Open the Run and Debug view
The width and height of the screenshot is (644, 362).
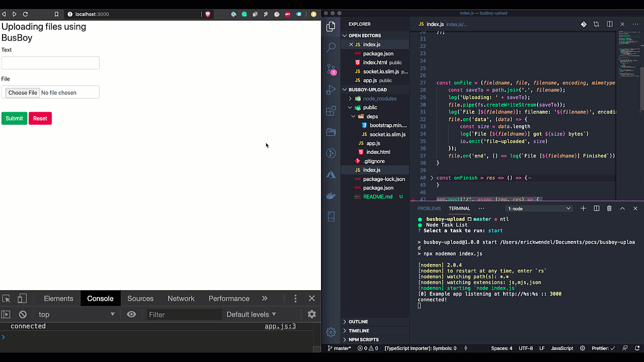pos(331,90)
